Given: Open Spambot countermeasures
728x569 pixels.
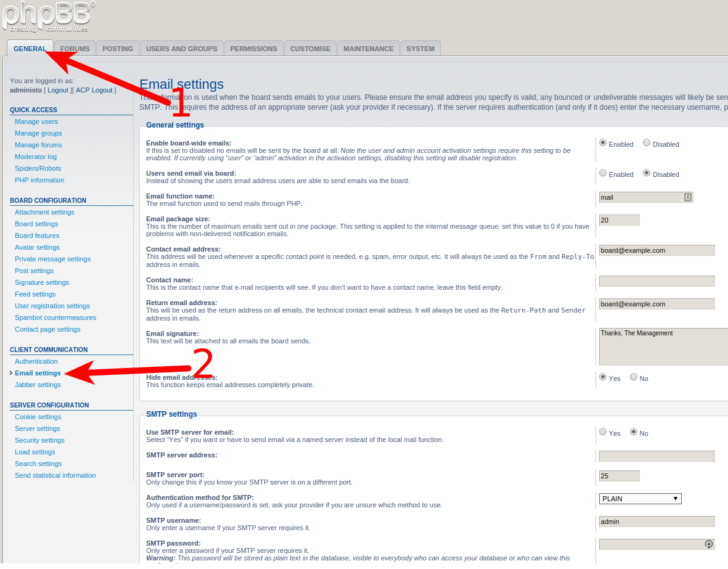Looking at the screenshot, I should pos(55,317).
